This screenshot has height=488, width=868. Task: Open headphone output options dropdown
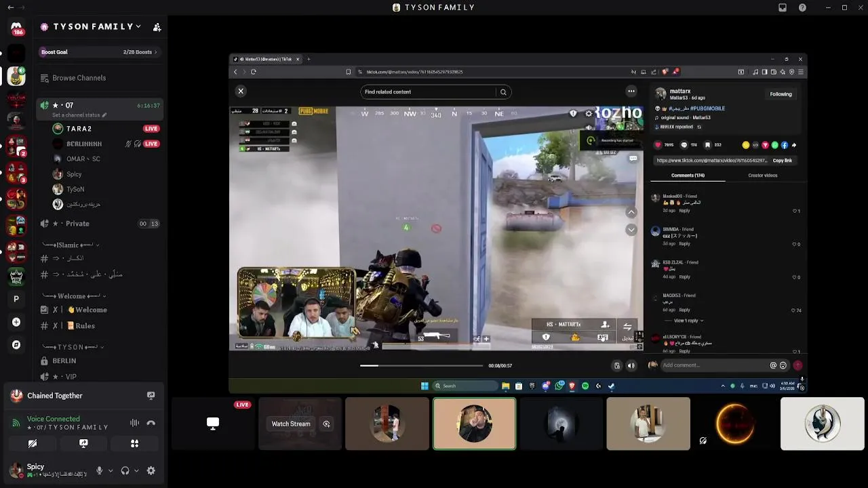click(x=136, y=470)
